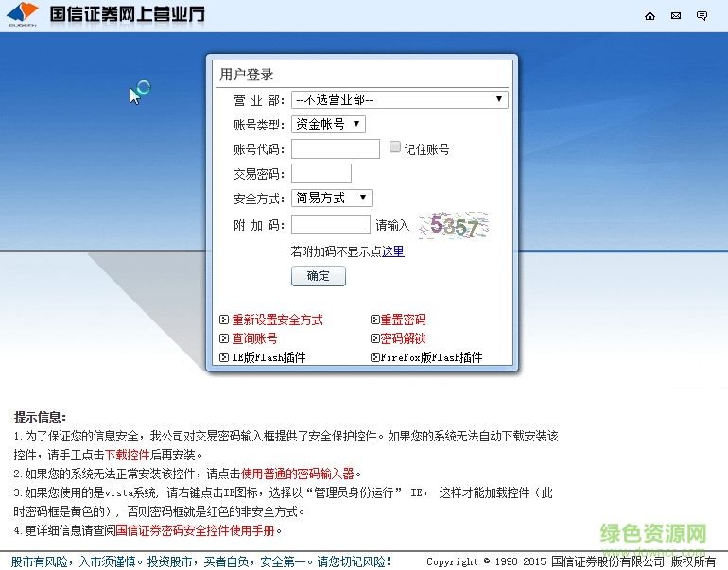Click the 国信证券网上营业厅 title text
This screenshot has width=728, height=570.
coord(128,14)
